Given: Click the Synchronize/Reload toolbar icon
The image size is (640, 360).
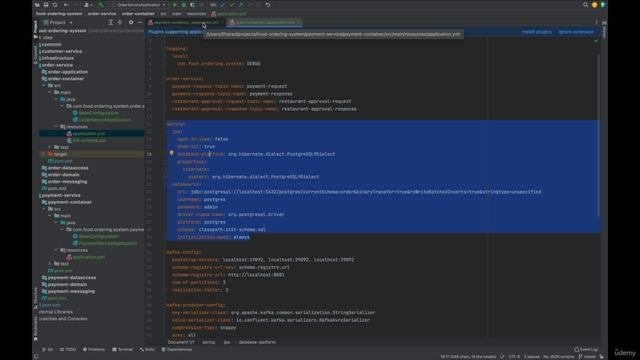Looking at the screenshot, I should click(x=55, y=5).
